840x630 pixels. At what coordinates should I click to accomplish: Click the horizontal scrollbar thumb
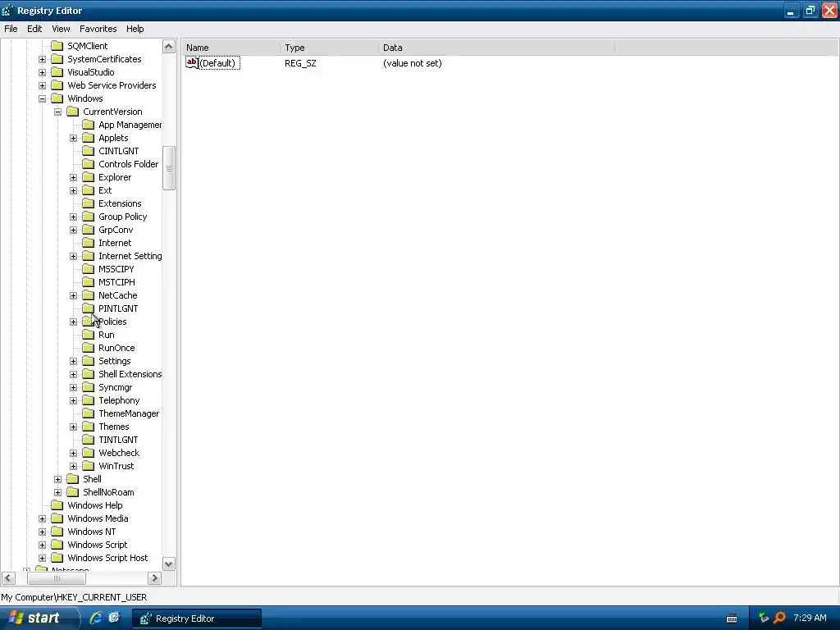click(x=57, y=578)
